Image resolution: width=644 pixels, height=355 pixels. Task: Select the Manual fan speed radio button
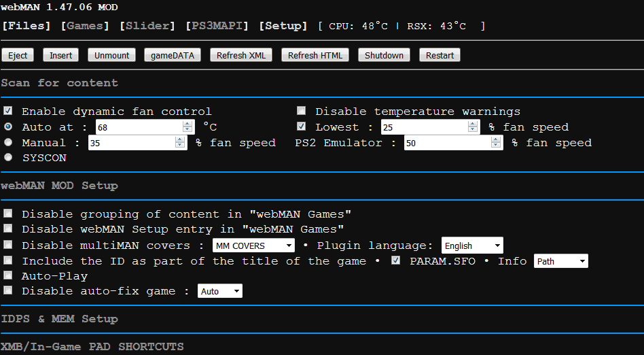[7, 142]
